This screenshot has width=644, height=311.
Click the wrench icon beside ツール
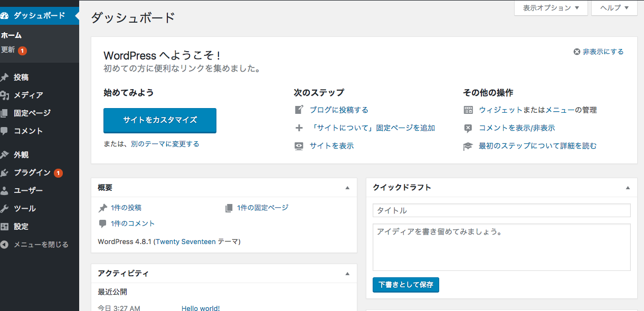[4, 209]
